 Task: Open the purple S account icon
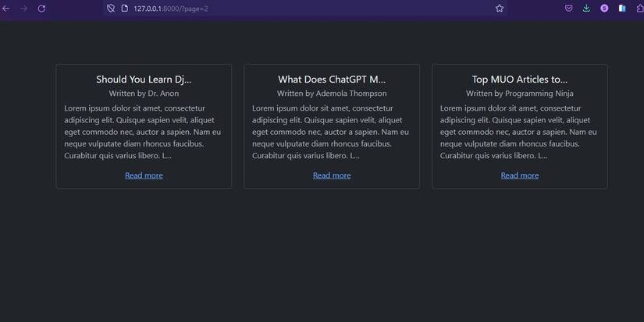tap(604, 9)
